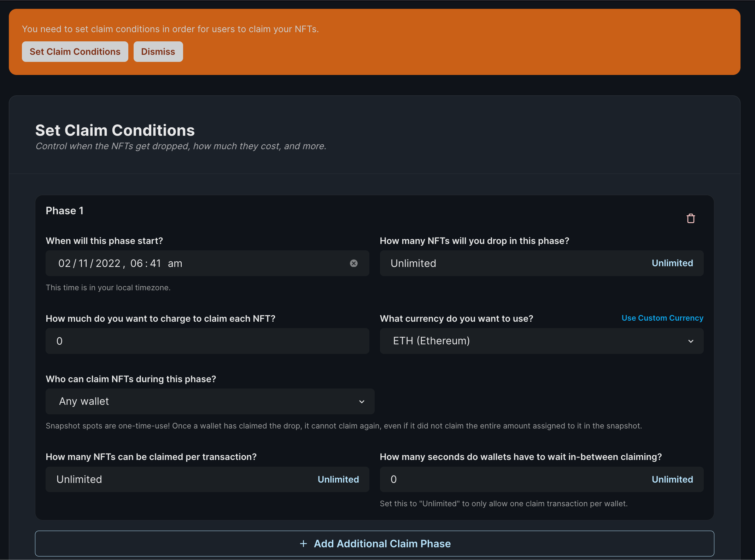This screenshot has height=560, width=755.
Task: Clear the phase start date with the x icon
Action: click(x=354, y=263)
